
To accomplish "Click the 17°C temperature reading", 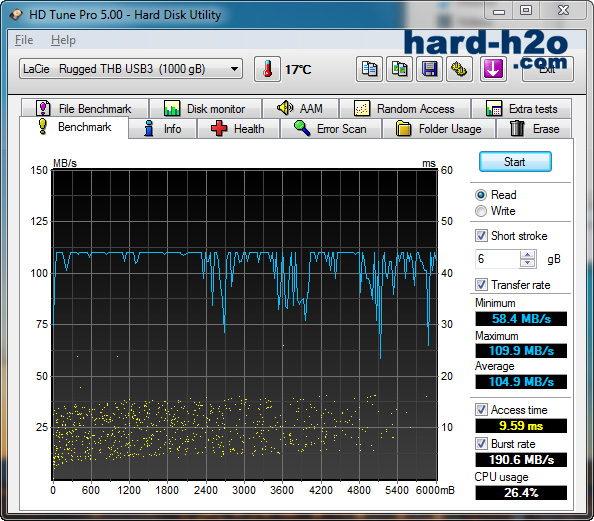I will [298, 70].
